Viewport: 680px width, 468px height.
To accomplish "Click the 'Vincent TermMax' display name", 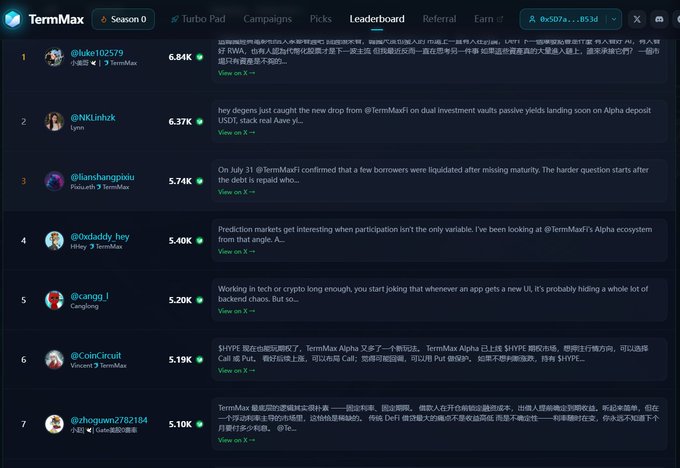I will point(98,365).
